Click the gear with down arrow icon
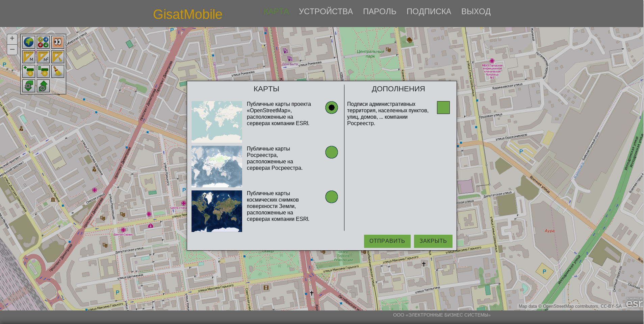 click(x=29, y=86)
